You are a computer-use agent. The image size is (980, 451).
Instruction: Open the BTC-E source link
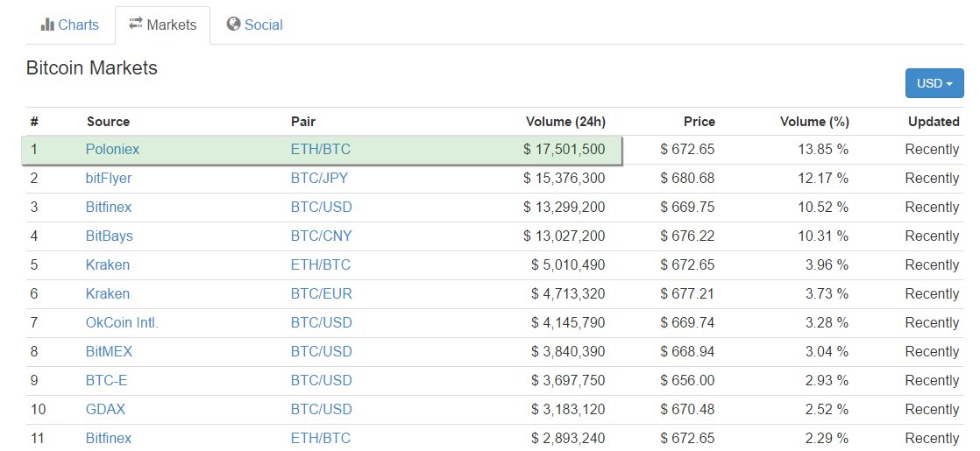[x=106, y=380]
